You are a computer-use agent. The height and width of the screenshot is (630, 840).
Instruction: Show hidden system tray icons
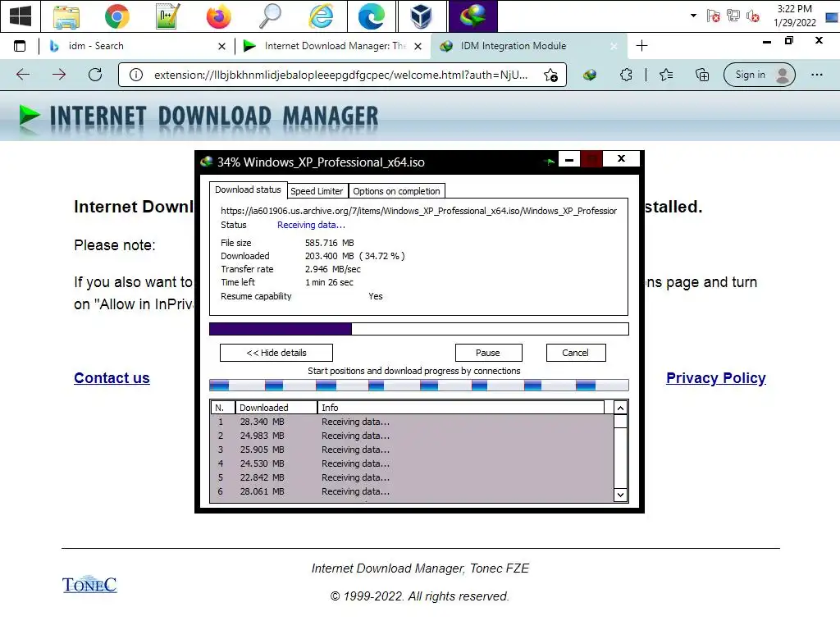(x=693, y=16)
